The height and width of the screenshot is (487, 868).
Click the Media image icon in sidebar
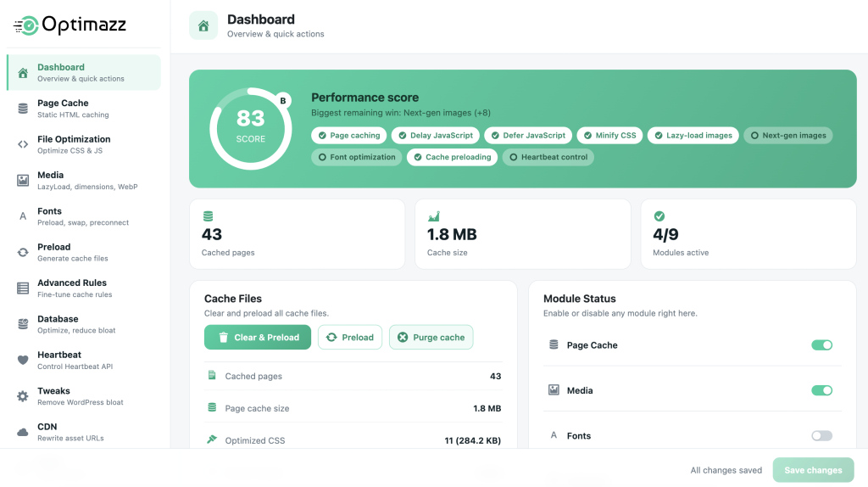(x=23, y=181)
